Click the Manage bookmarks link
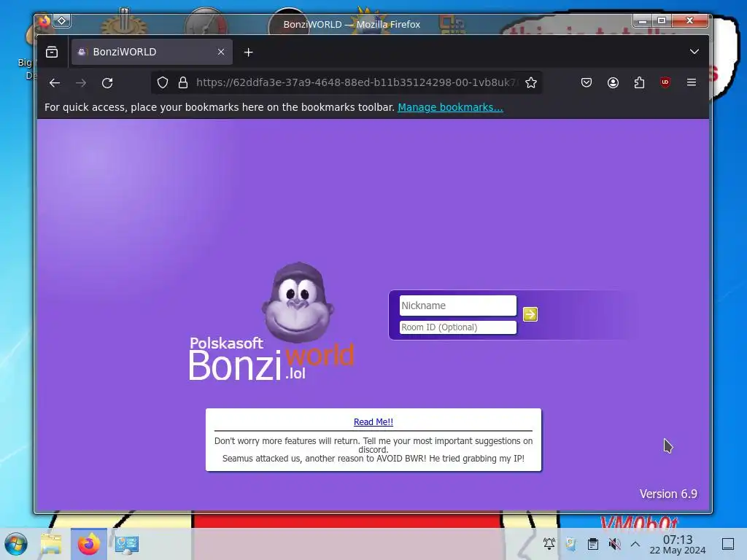The image size is (747, 560). point(450,107)
